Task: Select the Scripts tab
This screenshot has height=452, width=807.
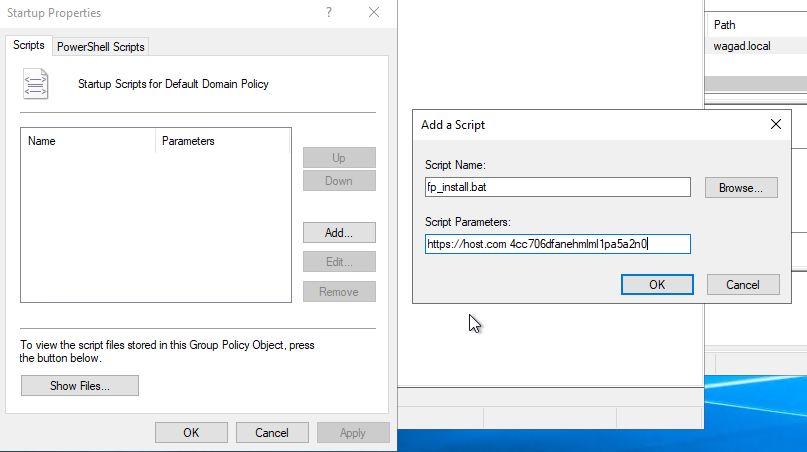Action: (x=29, y=45)
